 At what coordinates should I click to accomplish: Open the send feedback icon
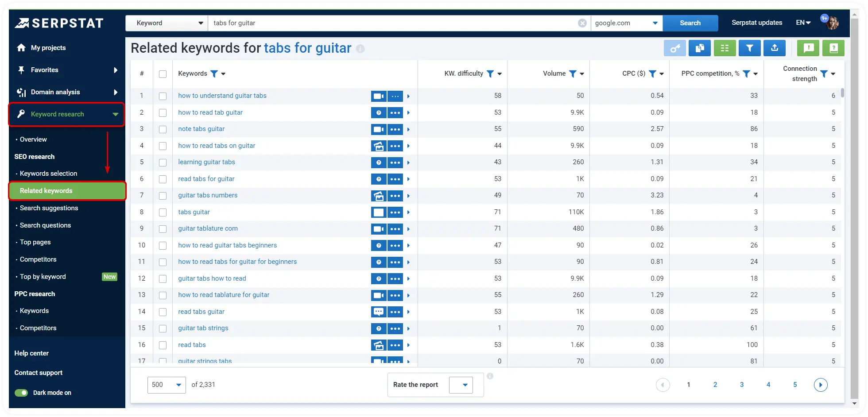tap(808, 48)
